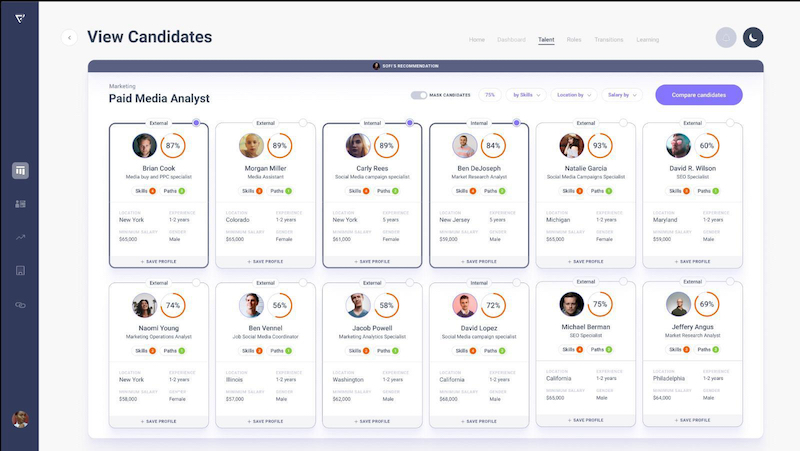Expand the Location by dropdown
This screenshot has width=800, height=451.
[x=574, y=95]
